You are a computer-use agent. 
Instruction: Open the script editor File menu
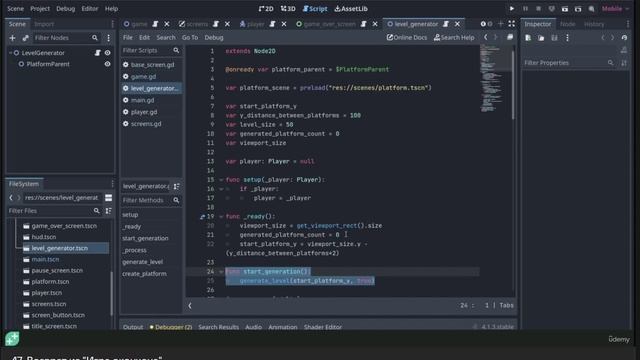click(128, 38)
